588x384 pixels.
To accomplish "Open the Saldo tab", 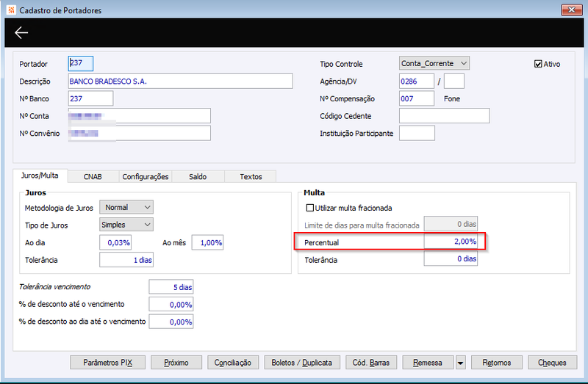I will point(198,176).
